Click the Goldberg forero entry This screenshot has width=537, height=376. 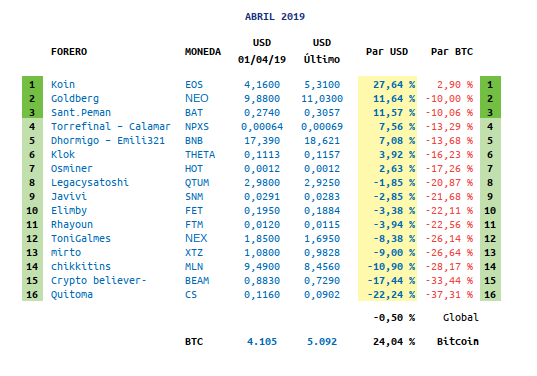coord(75,99)
